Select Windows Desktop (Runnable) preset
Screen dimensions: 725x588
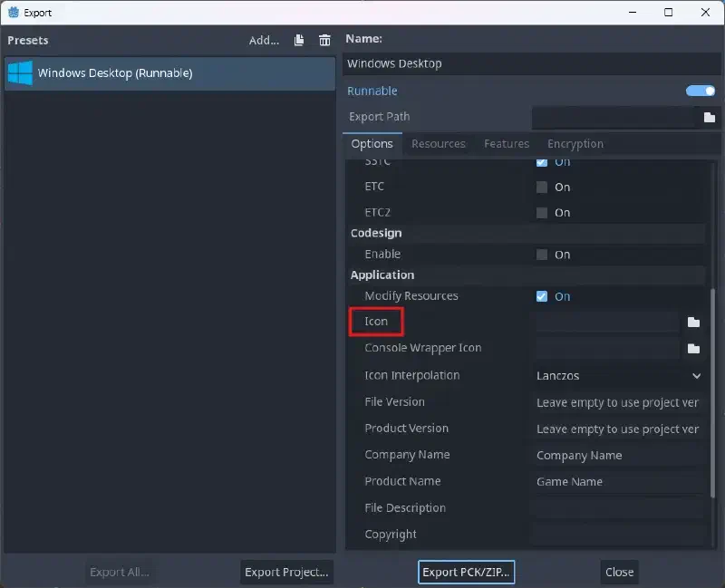(x=169, y=73)
